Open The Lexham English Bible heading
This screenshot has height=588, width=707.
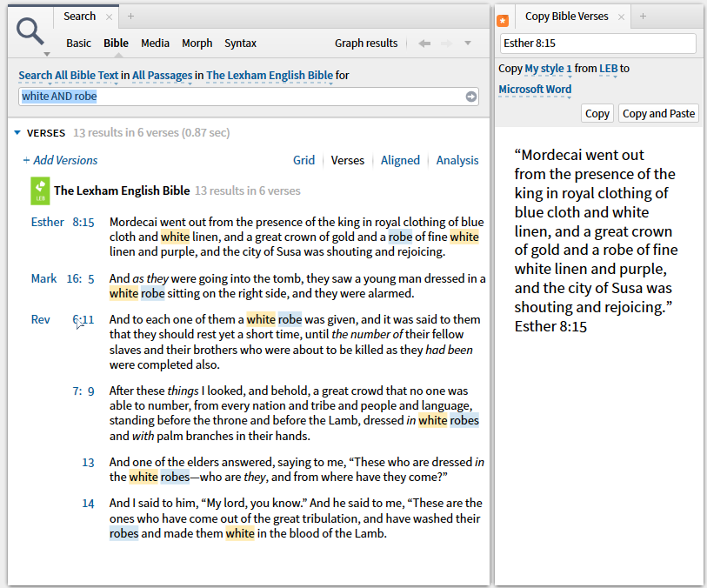[x=122, y=190]
